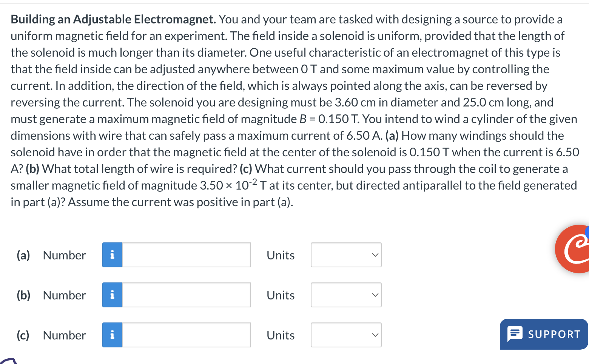The width and height of the screenshot is (589, 364).
Task: Open the Units dropdown for part (a)
Action: click(346, 255)
